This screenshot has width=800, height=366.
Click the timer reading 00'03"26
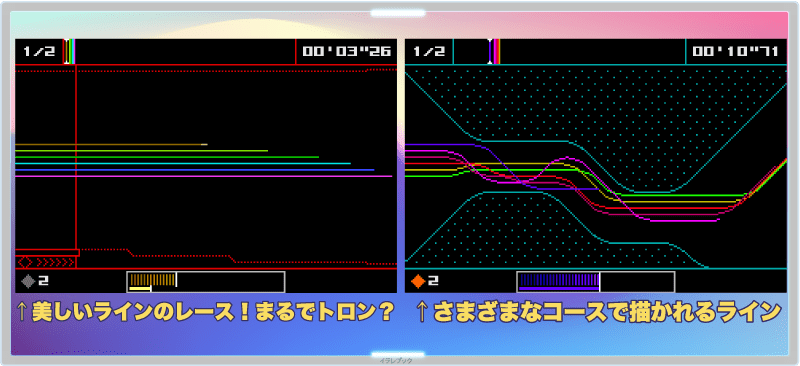(x=346, y=52)
